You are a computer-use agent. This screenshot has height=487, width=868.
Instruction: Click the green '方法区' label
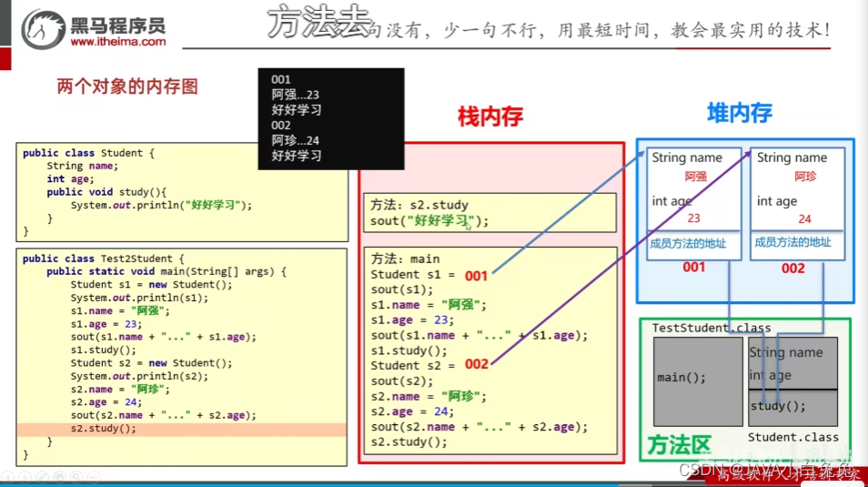[679, 445]
